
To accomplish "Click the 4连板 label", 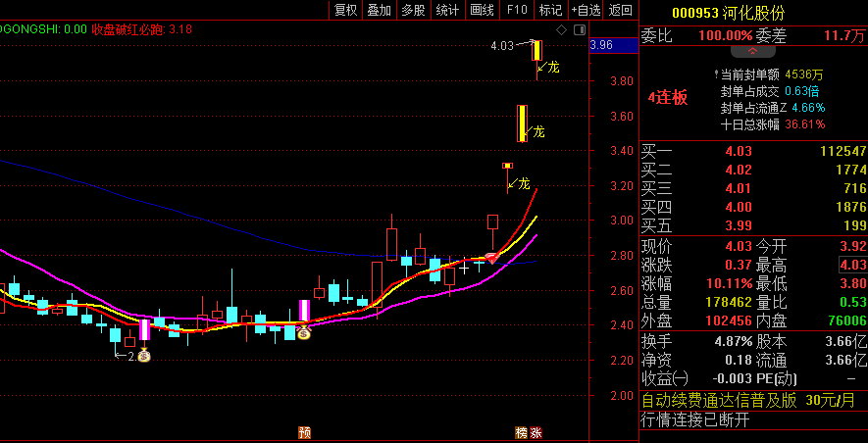I will [668, 98].
